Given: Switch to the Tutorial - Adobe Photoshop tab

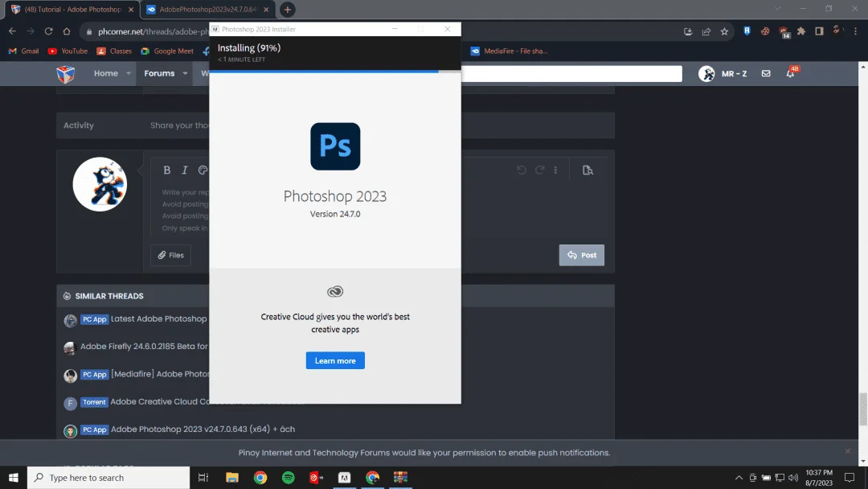Looking at the screenshot, I should (x=72, y=10).
